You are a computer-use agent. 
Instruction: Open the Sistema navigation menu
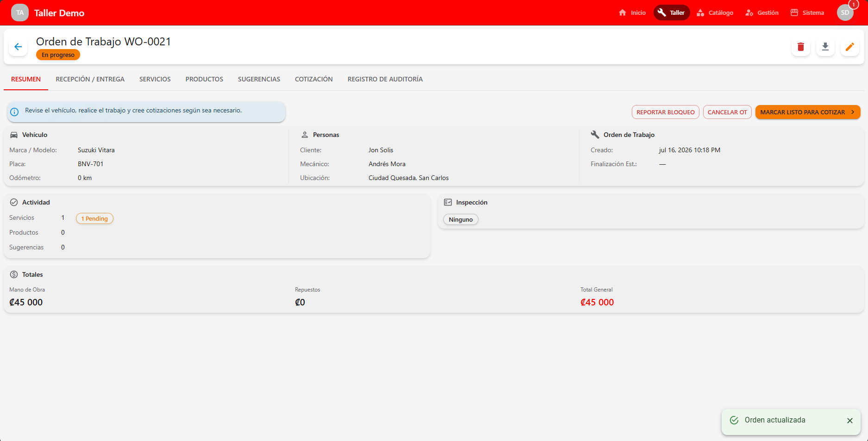[807, 12]
